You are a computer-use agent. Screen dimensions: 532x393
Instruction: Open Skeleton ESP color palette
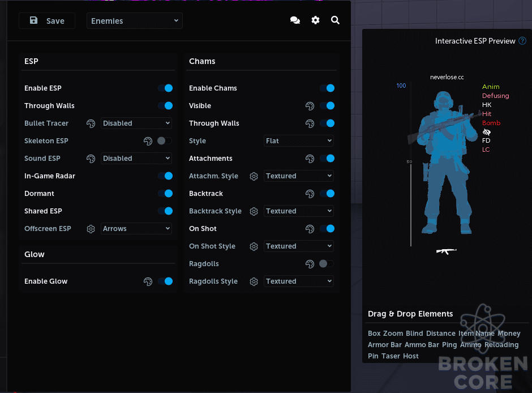(x=148, y=141)
